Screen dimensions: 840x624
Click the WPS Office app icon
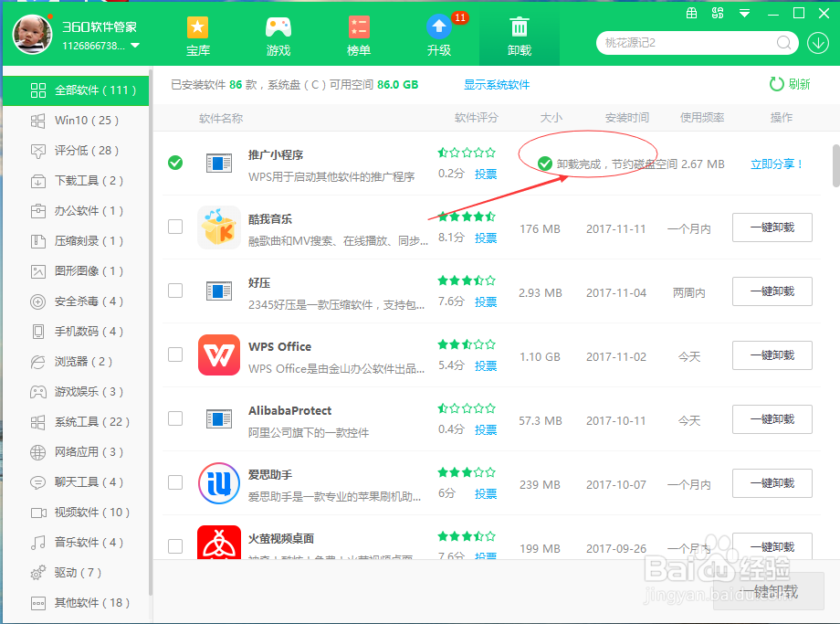click(x=218, y=354)
